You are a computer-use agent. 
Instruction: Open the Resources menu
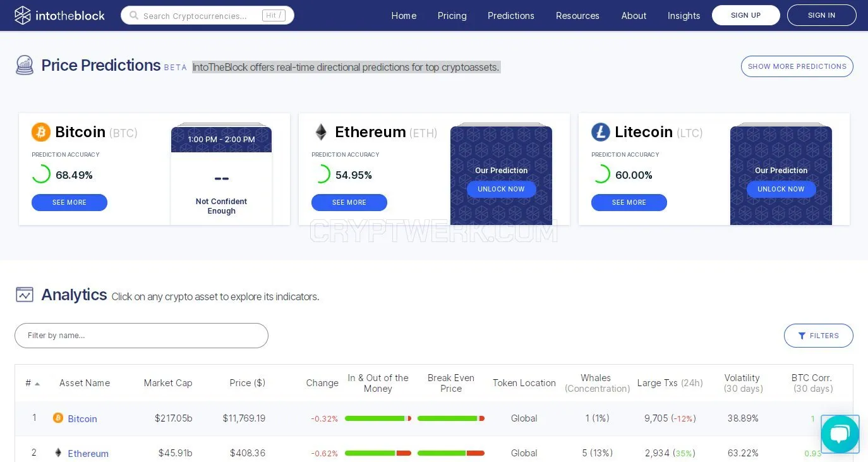(577, 16)
